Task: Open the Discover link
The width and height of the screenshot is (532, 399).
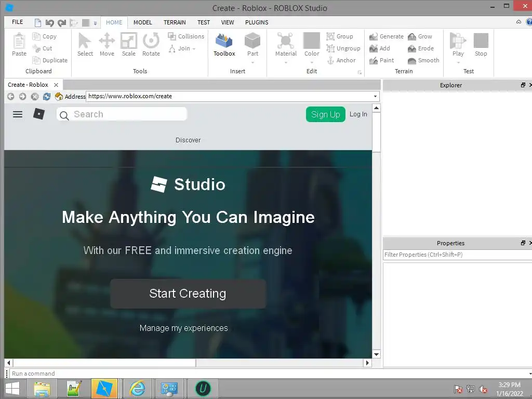Action: point(188,140)
